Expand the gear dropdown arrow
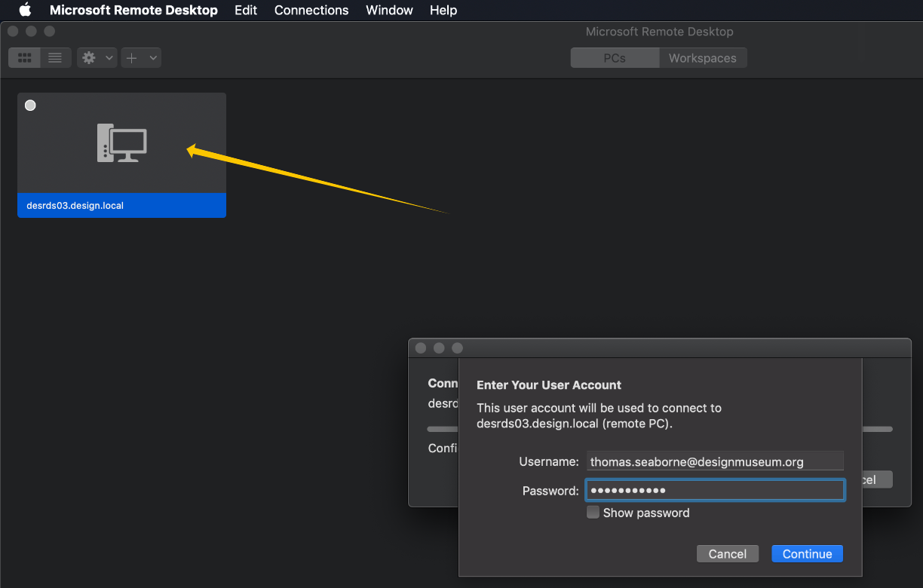This screenshot has height=588, width=923. pos(109,58)
